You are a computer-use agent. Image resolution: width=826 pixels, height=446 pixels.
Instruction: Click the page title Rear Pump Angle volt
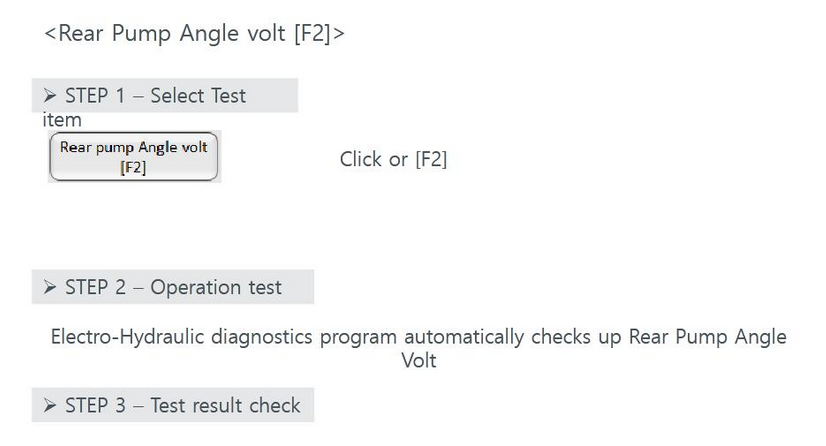[x=172, y=33]
